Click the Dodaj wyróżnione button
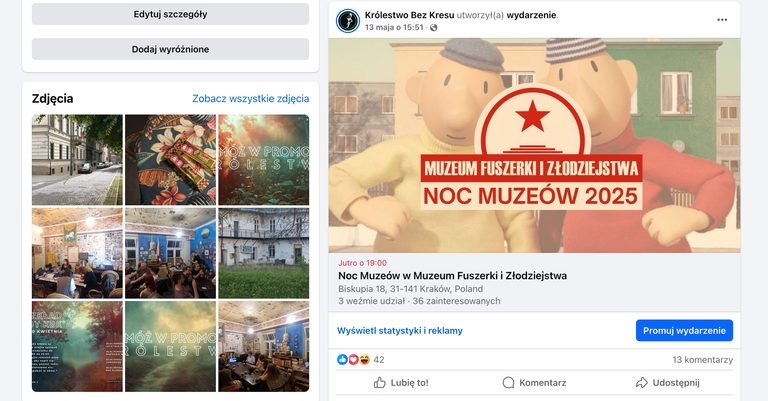The height and width of the screenshot is (401, 768). click(170, 49)
